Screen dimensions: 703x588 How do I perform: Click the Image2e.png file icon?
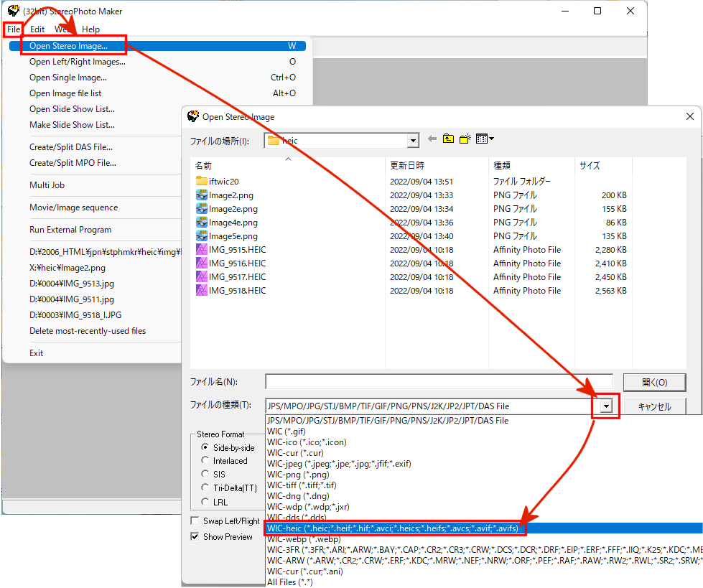point(202,209)
